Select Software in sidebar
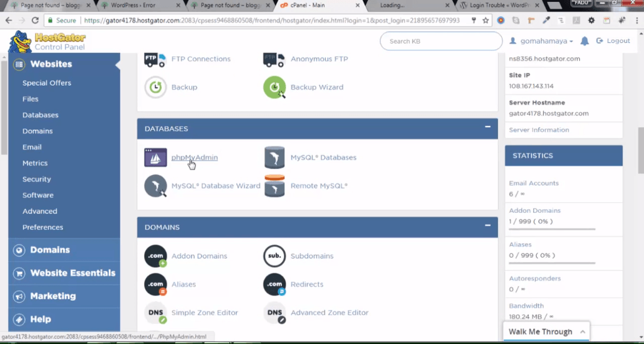This screenshot has height=344, width=644. pos(38,195)
